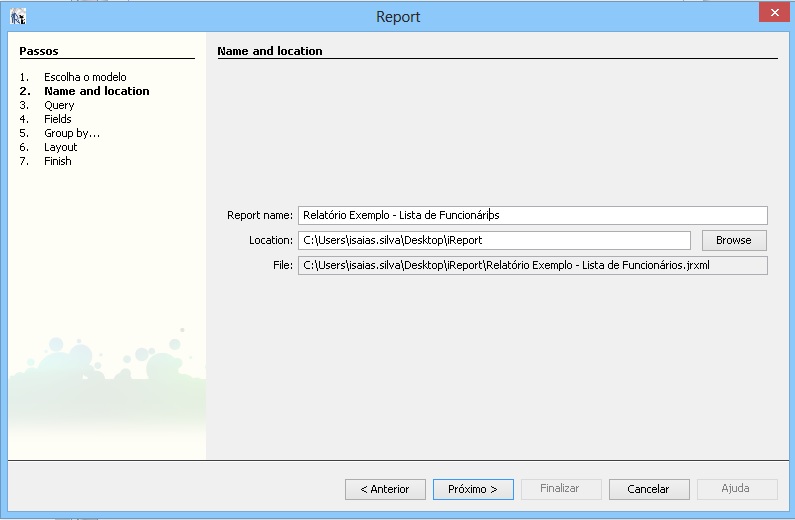Close the Report wizard window
The image size is (795, 520).
click(x=770, y=13)
